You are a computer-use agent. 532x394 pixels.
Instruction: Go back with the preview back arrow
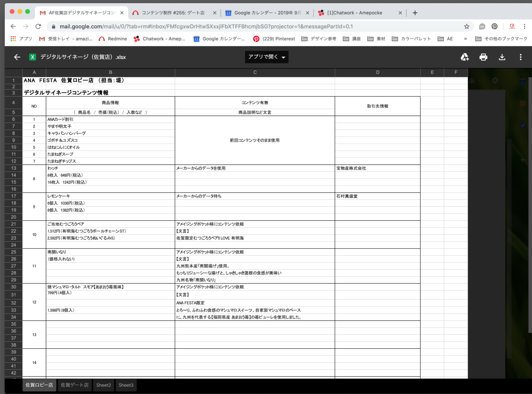pyautogui.click(x=17, y=57)
